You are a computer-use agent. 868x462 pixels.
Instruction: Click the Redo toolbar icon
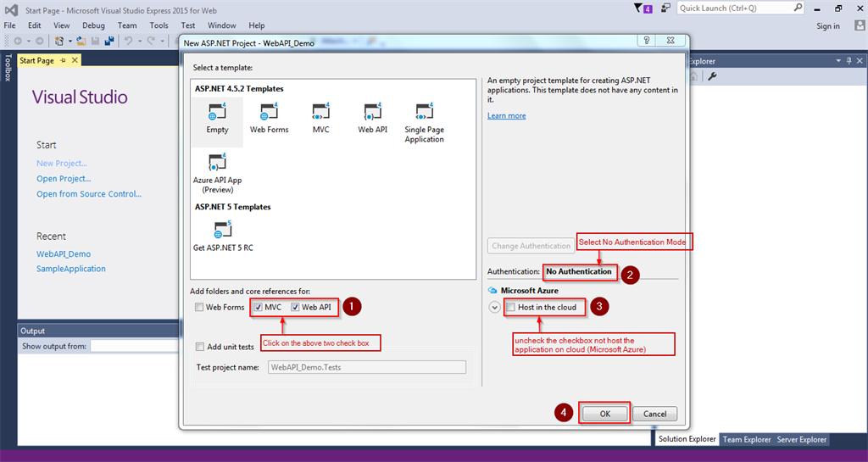point(151,41)
